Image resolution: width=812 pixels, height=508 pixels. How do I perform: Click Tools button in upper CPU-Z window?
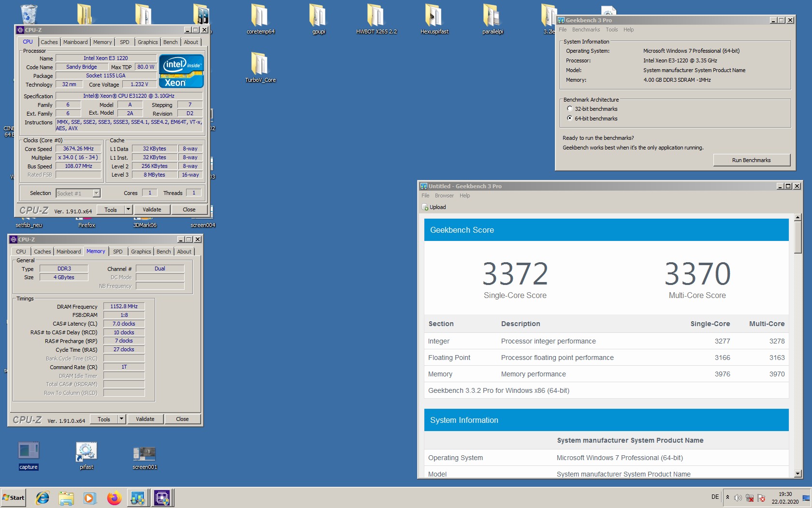(x=111, y=209)
